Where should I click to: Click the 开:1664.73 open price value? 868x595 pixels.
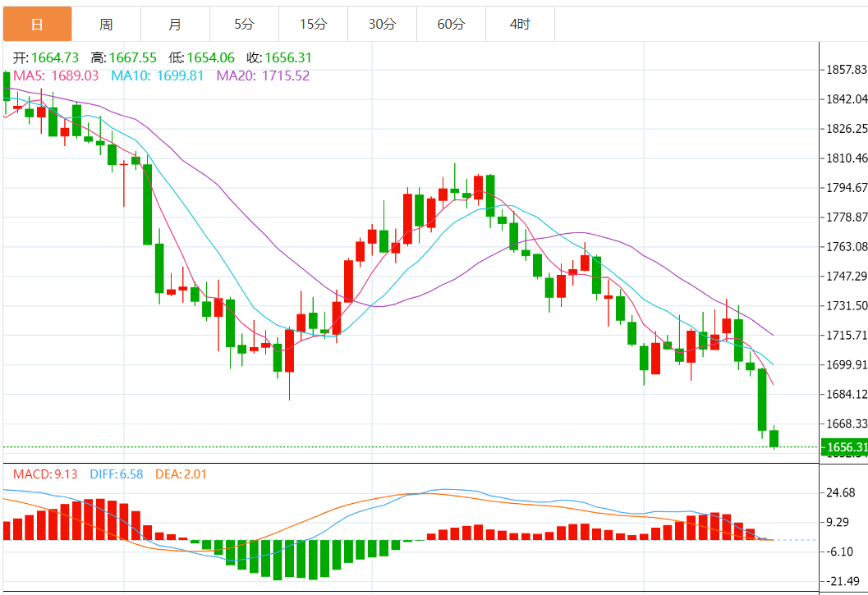point(46,57)
